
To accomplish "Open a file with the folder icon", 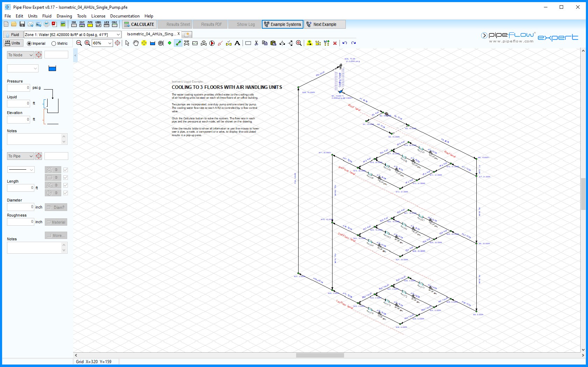I will [x=14, y=24].
